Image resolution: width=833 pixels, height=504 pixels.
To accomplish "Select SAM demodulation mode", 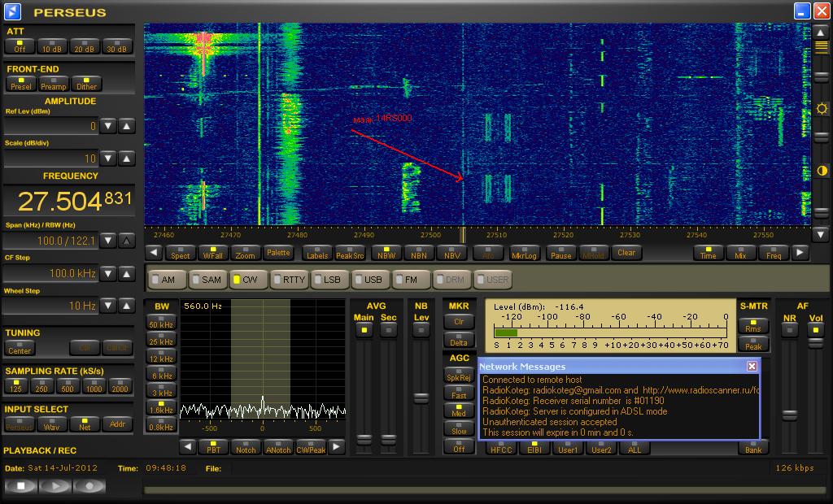I will [x=207, y=280].
